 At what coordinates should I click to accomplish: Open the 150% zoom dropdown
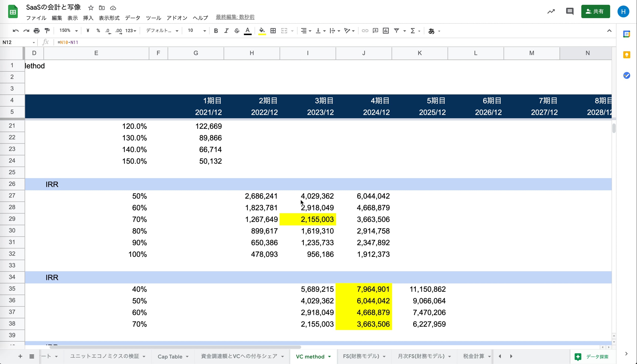coord(68,31)
